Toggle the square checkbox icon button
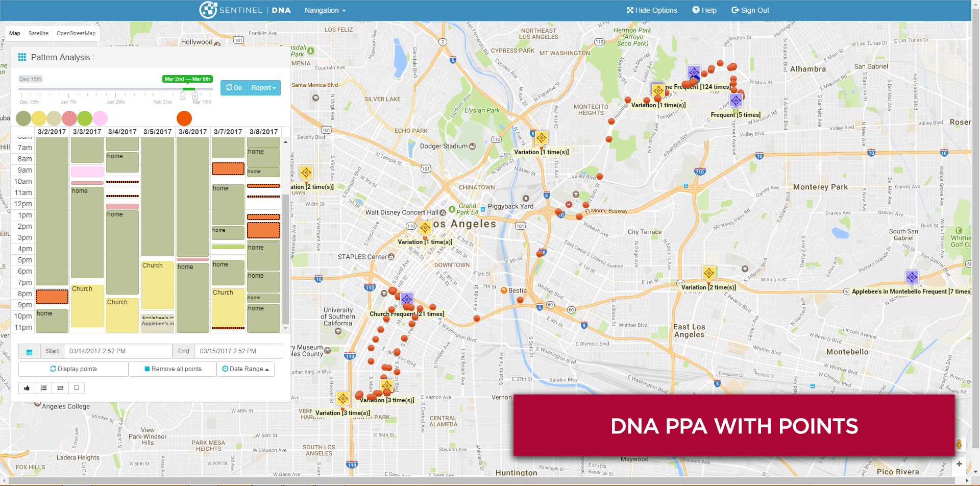980x486 pixels. point(77,388)
